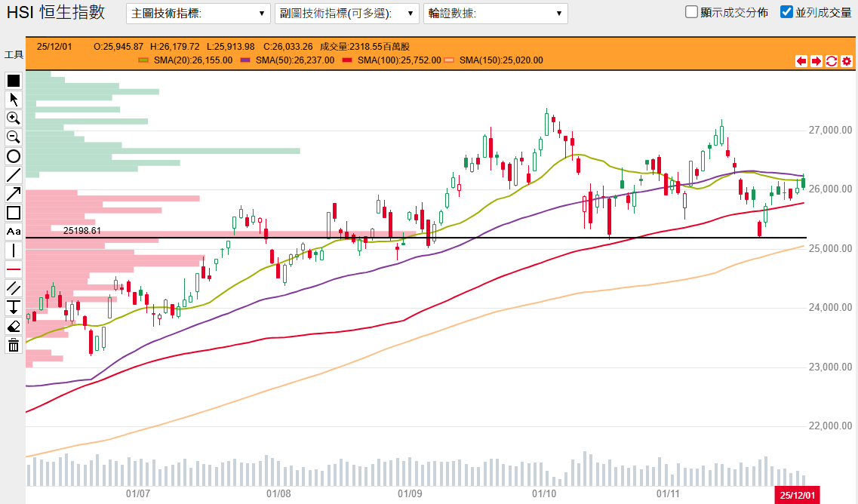This screenshot has height=504, width=858.
Task: Select the black color swatch in toolbar
Action: pos(12,78)
